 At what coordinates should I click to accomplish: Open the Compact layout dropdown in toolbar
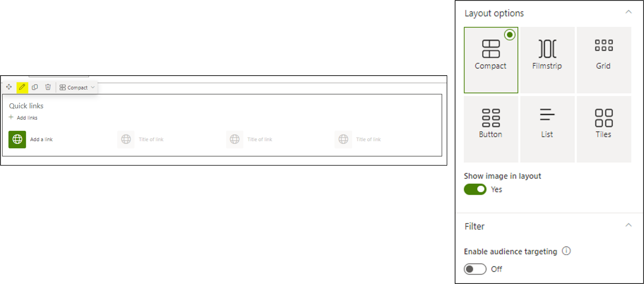point(77,88)
